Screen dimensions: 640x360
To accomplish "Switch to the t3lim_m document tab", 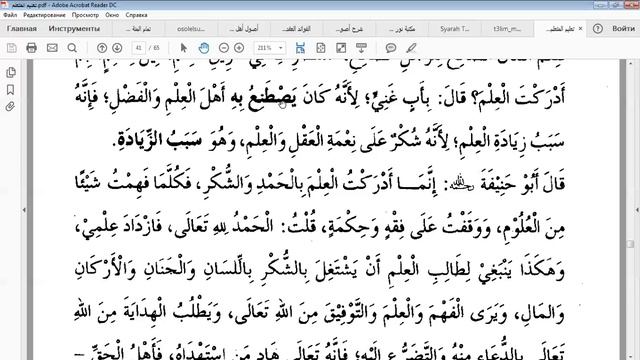I will (507, 29).
